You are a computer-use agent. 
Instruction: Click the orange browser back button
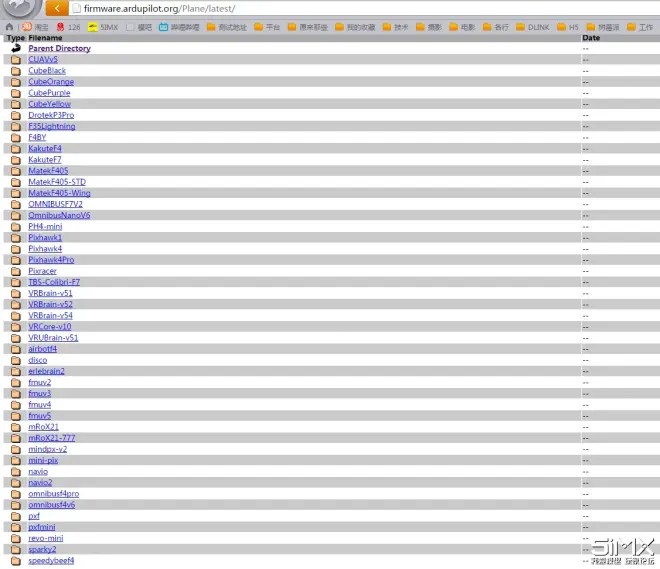pos(57,8)
